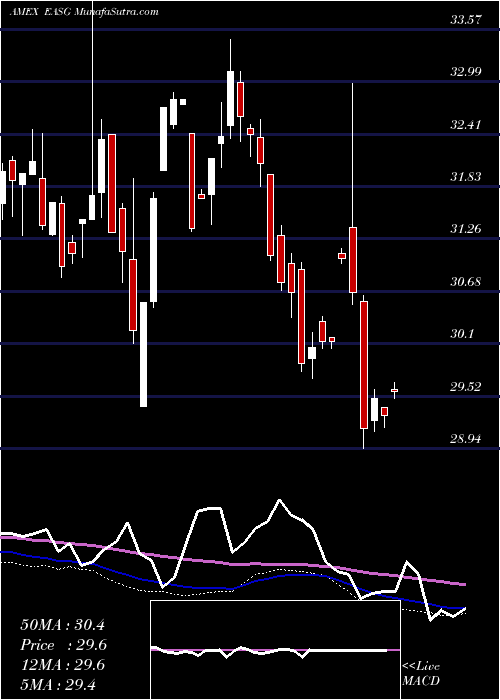This screenshot has width=500, height=700.
Task: Click the 12MA : 29.6 reading
Action: tap(62, 665)
